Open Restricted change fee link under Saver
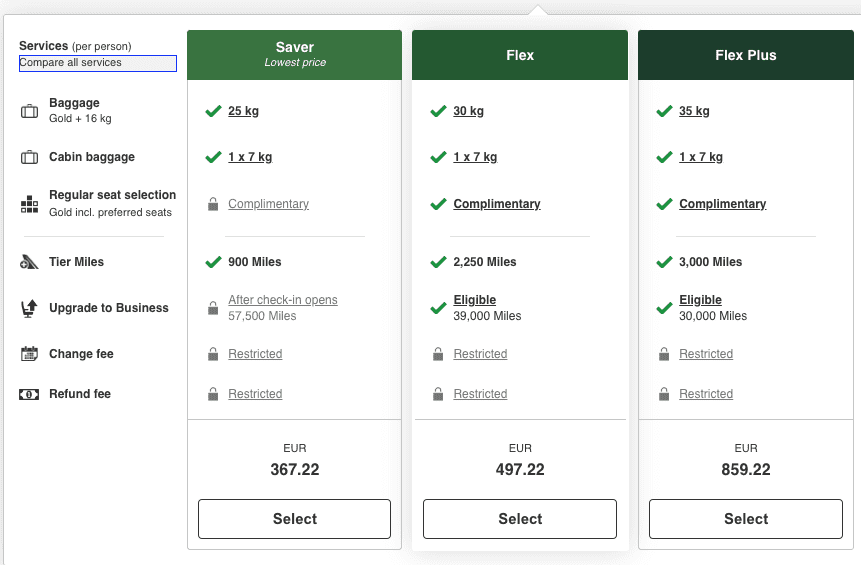Image resolution: width=861 pixels, height=565 pixels. point(255,354)
